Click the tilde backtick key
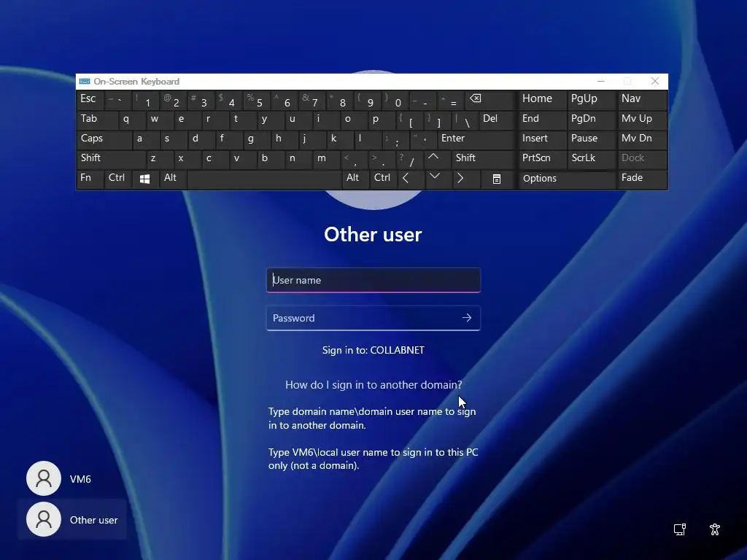Viewport: 747px width, 560px height. click(118, 99)
